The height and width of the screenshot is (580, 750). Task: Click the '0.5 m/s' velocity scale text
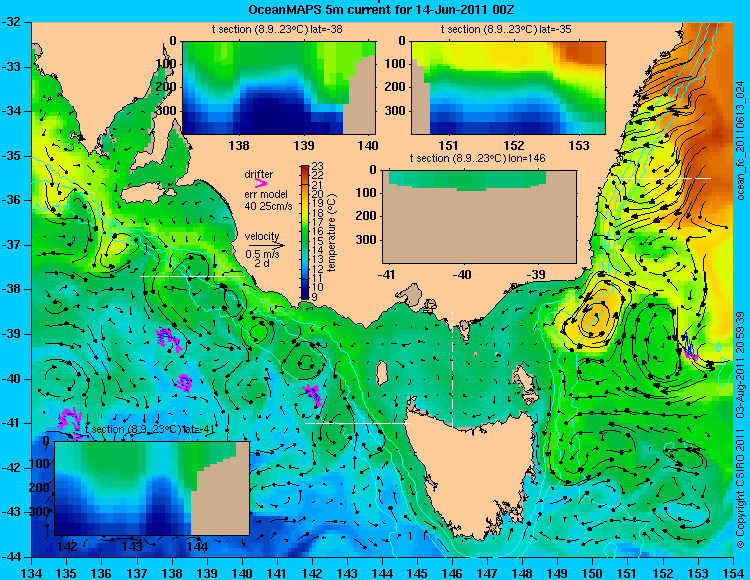tap(262, 254)
